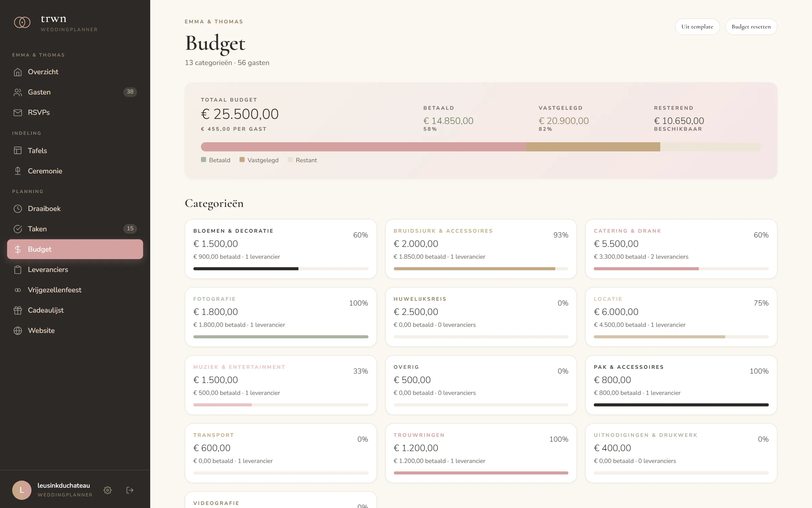Click '13 categorieën · 56 gasten' subtitle
Screen dimensions: 812x508
coord(227,63)
